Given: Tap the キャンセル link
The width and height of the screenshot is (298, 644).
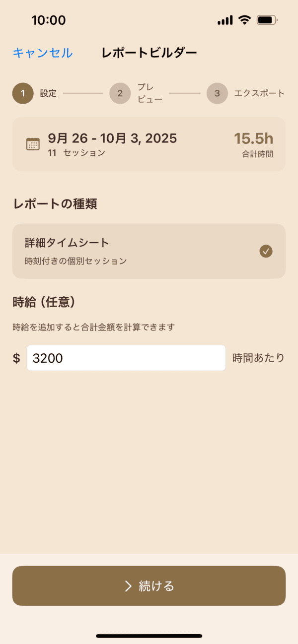Looking at the screenshot, I should pyautogui.click(x=42, y=52).
